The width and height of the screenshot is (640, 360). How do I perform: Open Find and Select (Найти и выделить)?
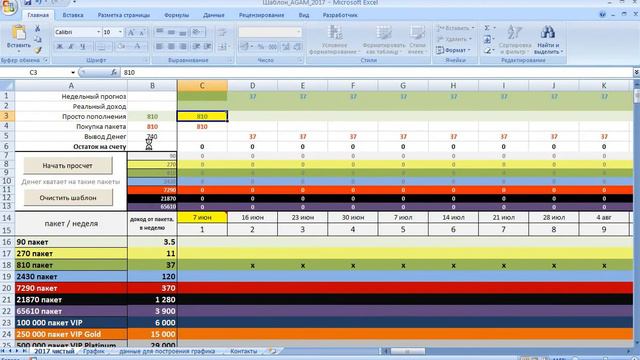pyautogui.click(x=548, y=39)
